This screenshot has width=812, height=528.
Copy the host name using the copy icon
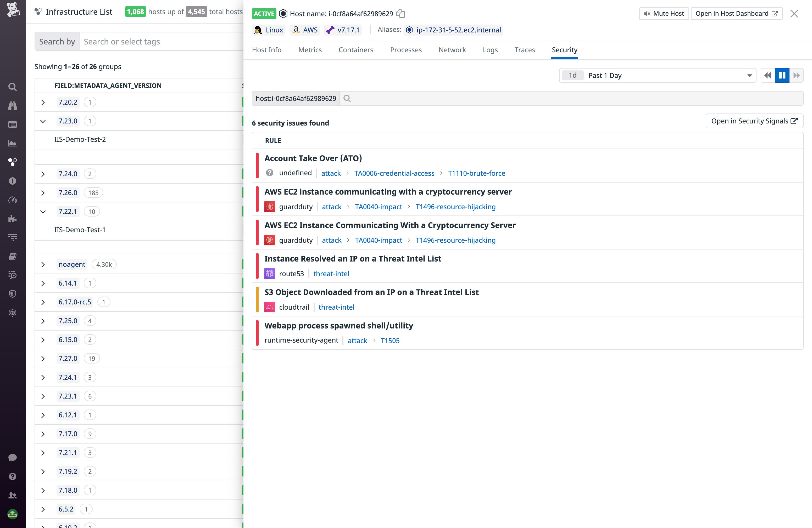tap(400, 14)
